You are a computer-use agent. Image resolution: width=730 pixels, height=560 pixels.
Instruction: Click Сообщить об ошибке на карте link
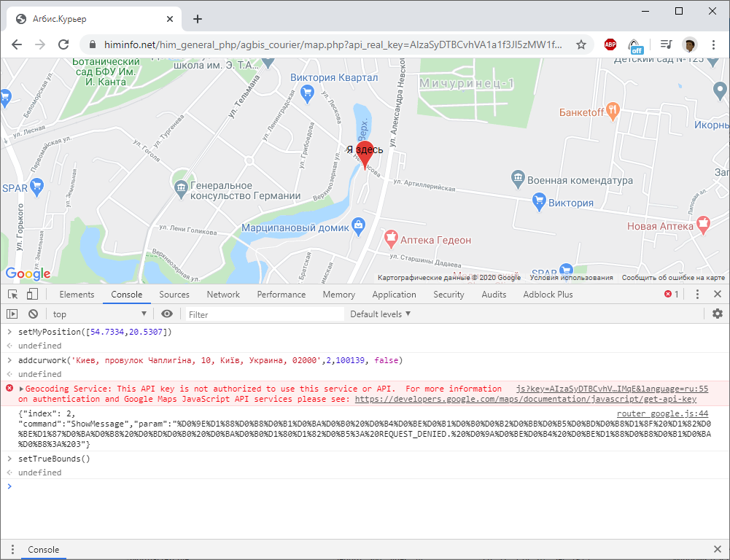click(x=673, y=277)
